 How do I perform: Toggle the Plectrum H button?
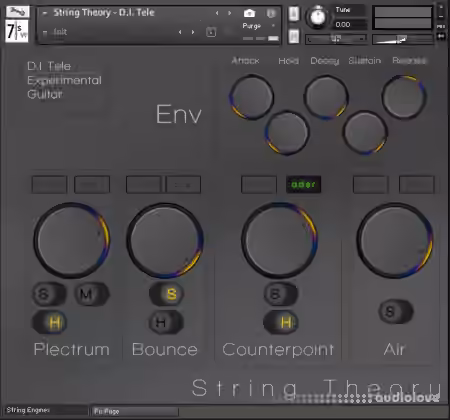(49, 322)
